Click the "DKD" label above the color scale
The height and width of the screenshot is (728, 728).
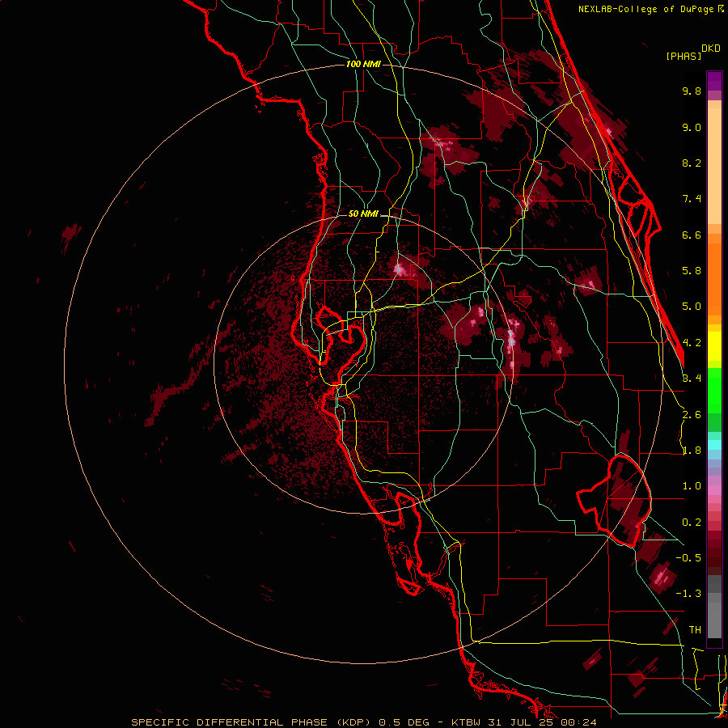click(710, 49)
